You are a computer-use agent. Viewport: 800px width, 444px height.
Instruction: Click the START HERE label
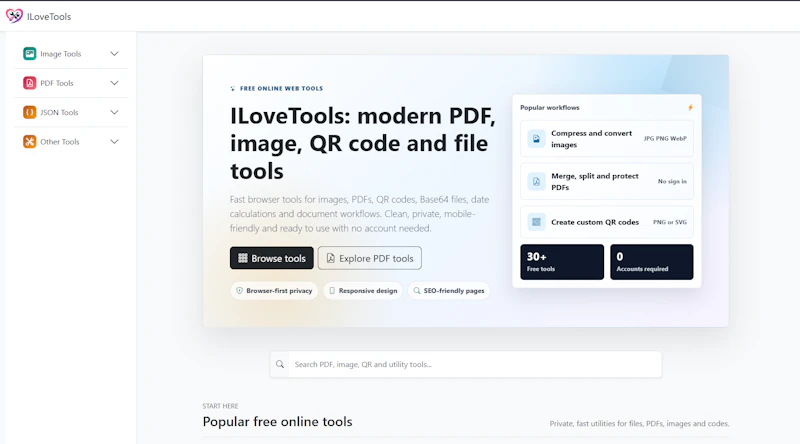[x=220, y=406]
